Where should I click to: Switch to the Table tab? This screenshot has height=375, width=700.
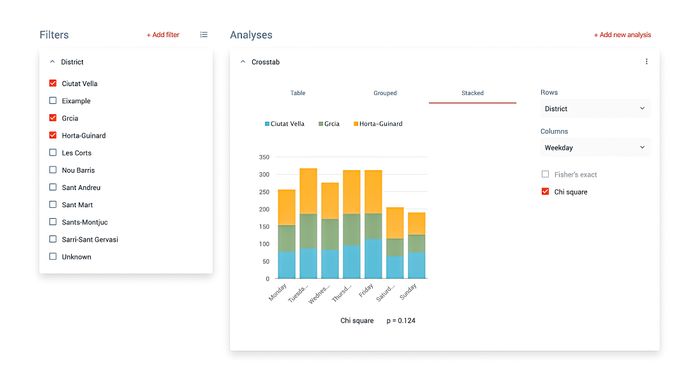(298, 93)
